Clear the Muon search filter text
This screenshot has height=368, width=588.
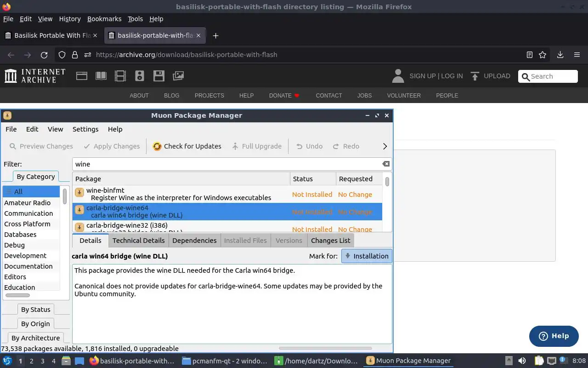click(386, 164)
